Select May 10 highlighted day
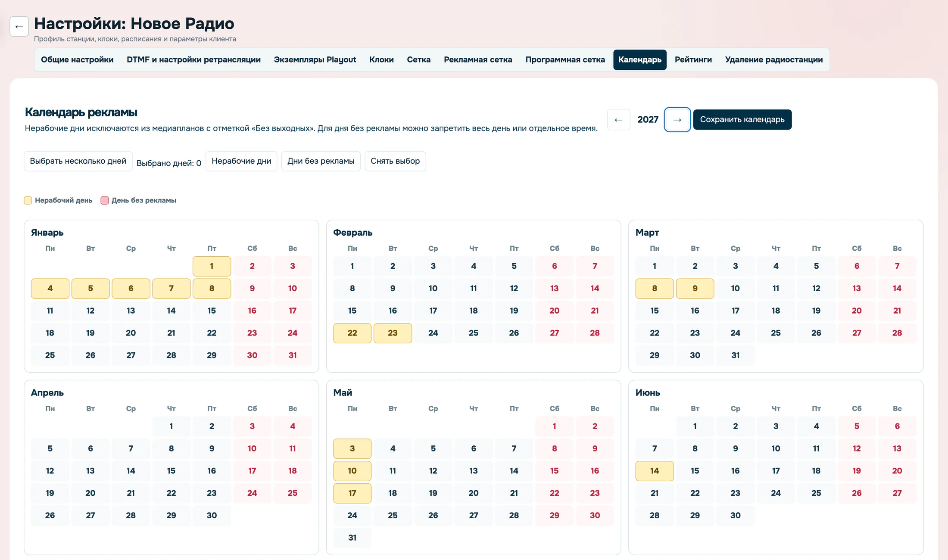The image size is (948, 560). click(x=352, y=471)
